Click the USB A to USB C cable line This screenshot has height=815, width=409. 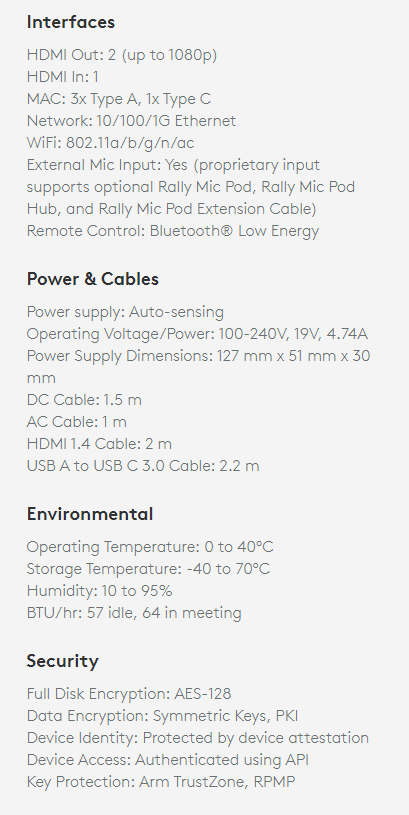click(143, 466)
